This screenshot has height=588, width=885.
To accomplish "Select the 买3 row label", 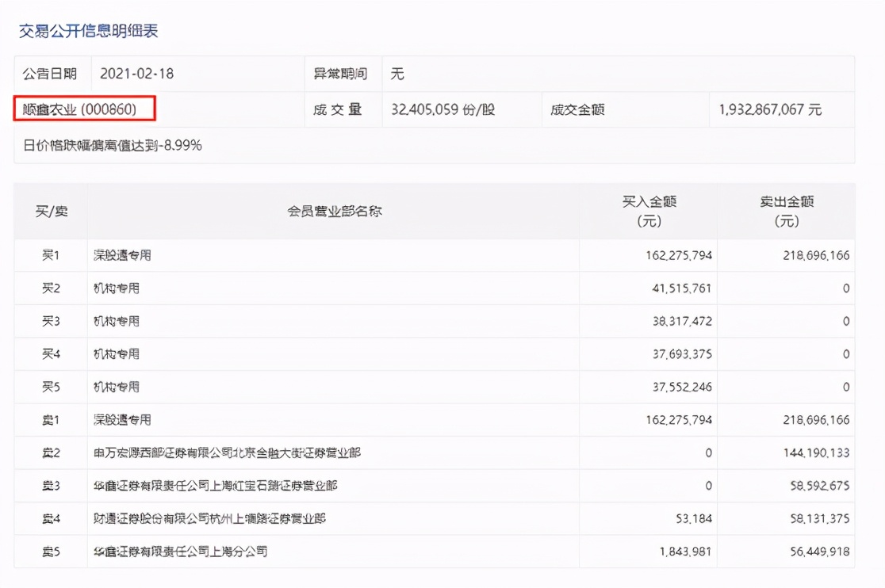I will coord(51,321).
